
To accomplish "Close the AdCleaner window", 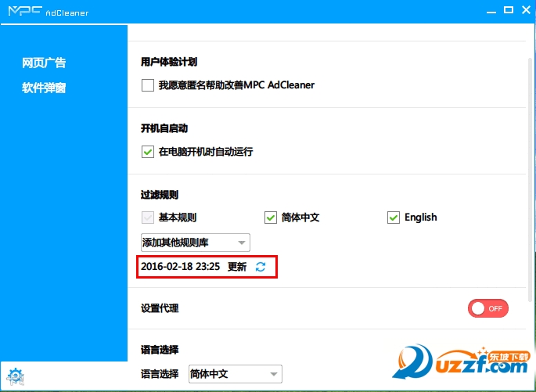I will [527, 10].
